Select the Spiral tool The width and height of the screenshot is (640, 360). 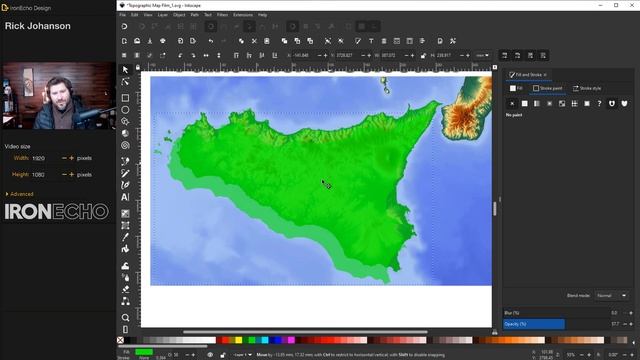click(125, 145)
